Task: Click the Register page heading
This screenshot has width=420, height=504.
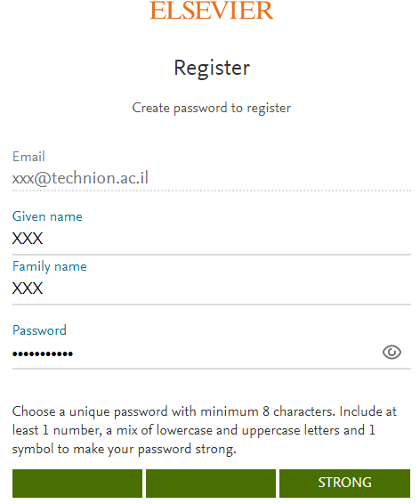Action: pyautogui.click(x=212, y=69)
